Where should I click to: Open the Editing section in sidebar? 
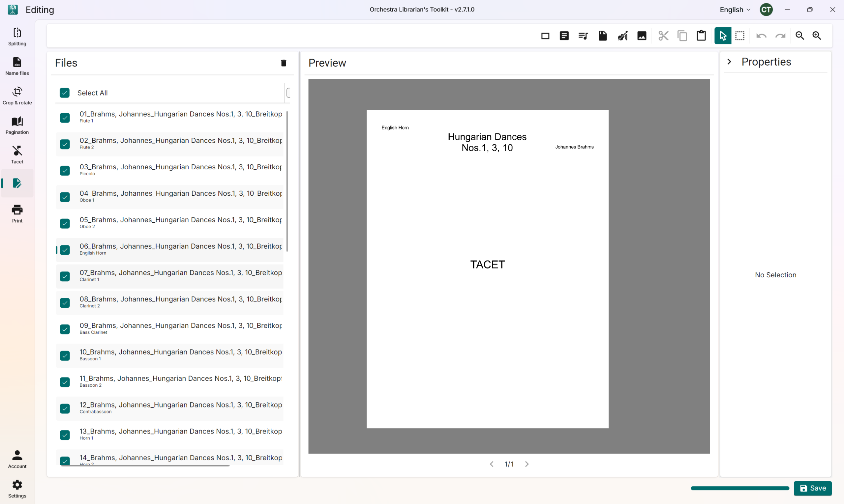tap(17, 183)
